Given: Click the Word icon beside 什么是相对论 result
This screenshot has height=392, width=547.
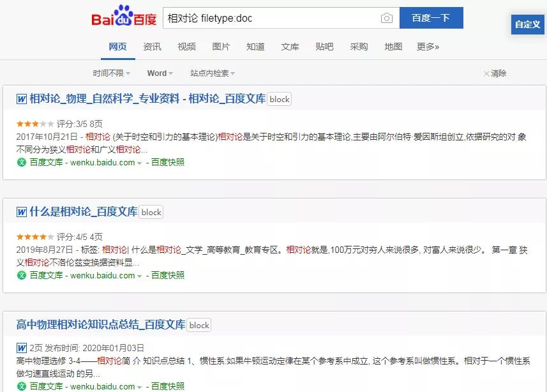Looking at the screenshot, I should [20, 212].
